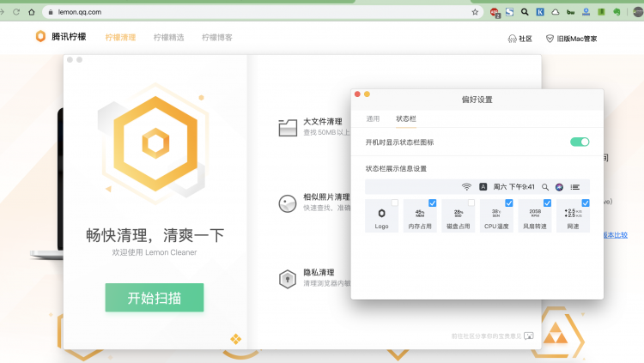Click the magnifier extension icon in toolbar
Image resolution: width=644 pixels, height=363 pixels.
pyautogui.click(x=525, y=12)
